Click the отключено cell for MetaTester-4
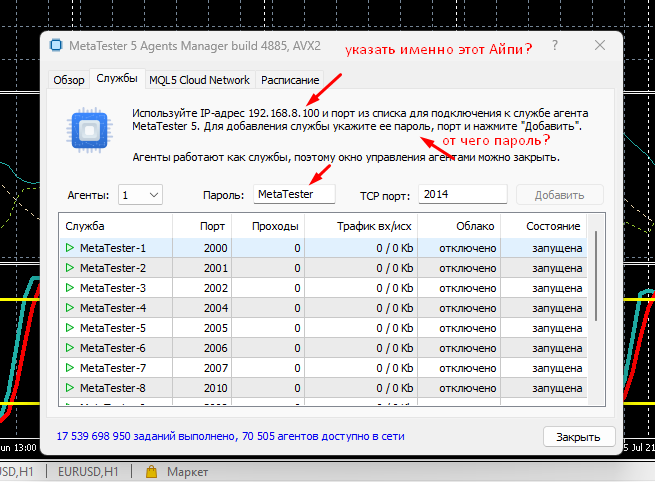This screenshot has height=482, width=655. (467, 309)
